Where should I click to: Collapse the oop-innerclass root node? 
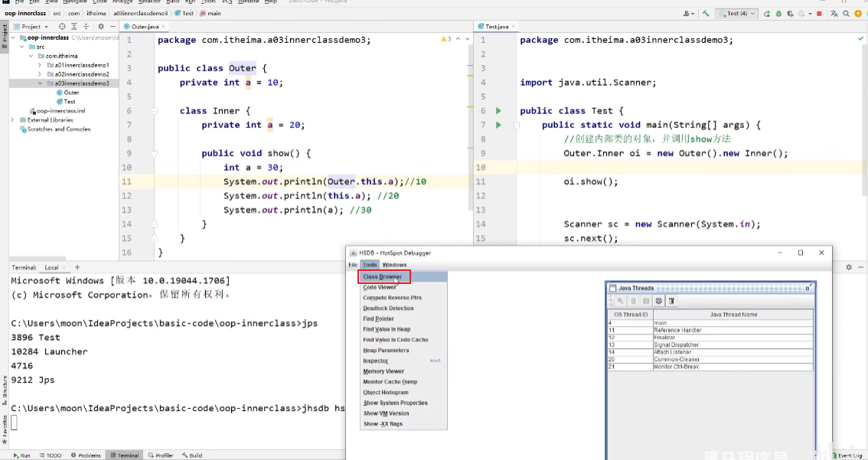13,38
